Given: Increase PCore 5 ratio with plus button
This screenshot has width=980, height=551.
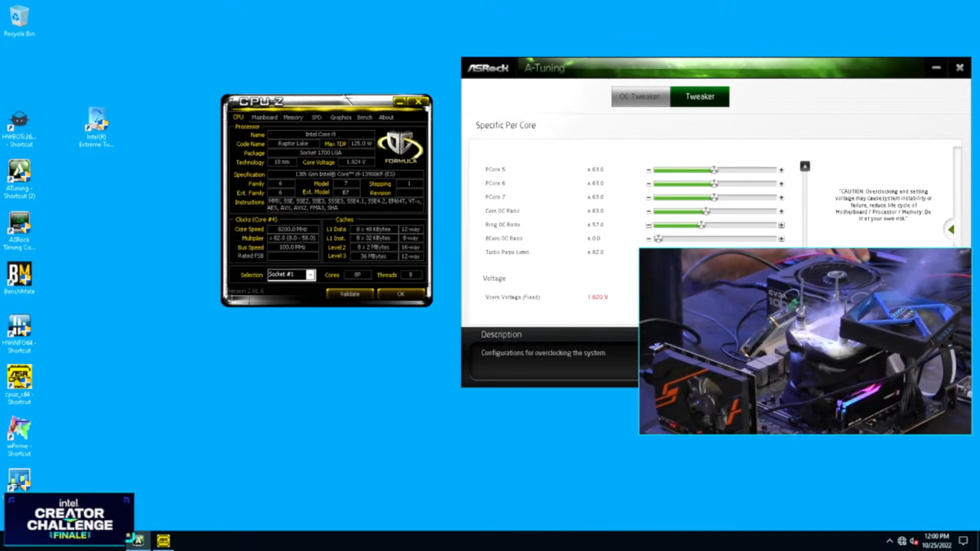Looking at the screenshot, I should tap(781, 170).
